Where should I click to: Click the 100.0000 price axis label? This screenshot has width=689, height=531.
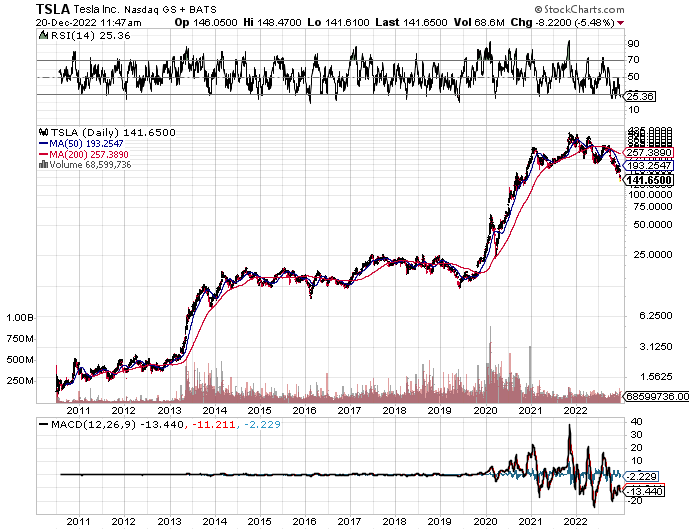(x=650, y=194)
